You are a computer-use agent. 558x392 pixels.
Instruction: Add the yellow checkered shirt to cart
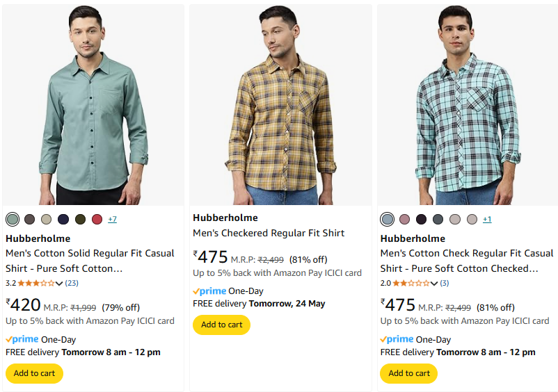pos(221,325)
